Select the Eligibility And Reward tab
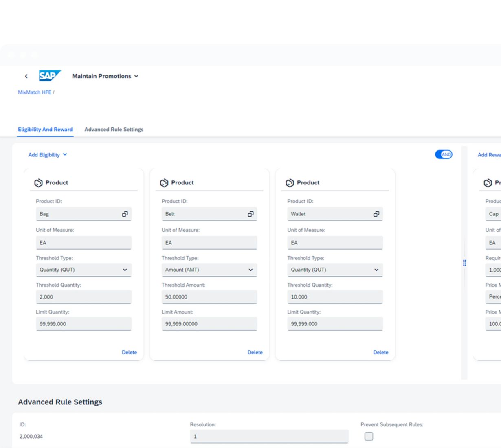Image resolution: width=501 pixels, height=448 pixels. point(45,130)
